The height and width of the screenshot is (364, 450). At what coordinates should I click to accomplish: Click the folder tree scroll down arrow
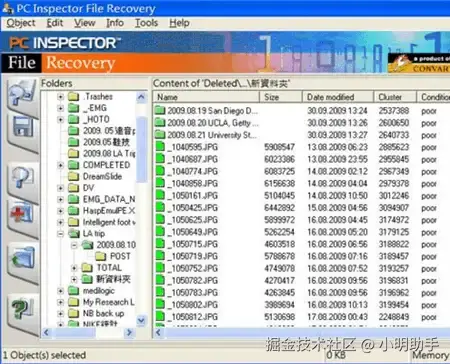141,321
